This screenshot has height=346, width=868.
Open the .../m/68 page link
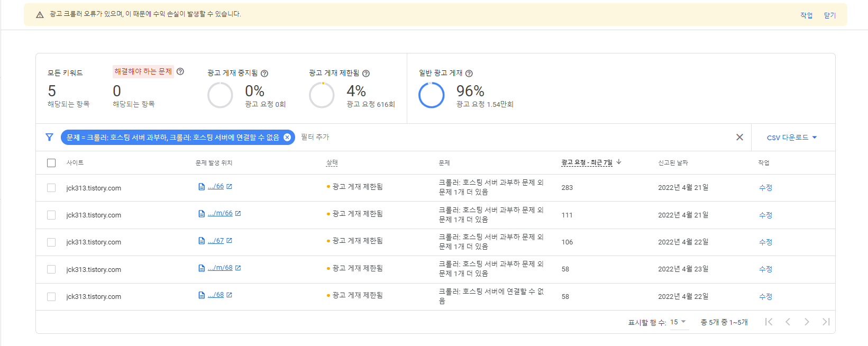click(220, 268)
